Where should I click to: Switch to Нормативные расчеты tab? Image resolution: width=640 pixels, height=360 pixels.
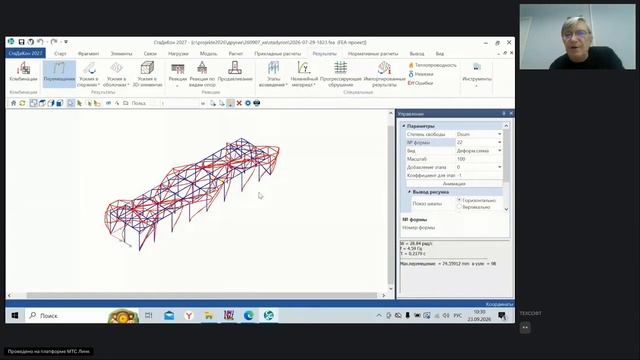[373, 53]
